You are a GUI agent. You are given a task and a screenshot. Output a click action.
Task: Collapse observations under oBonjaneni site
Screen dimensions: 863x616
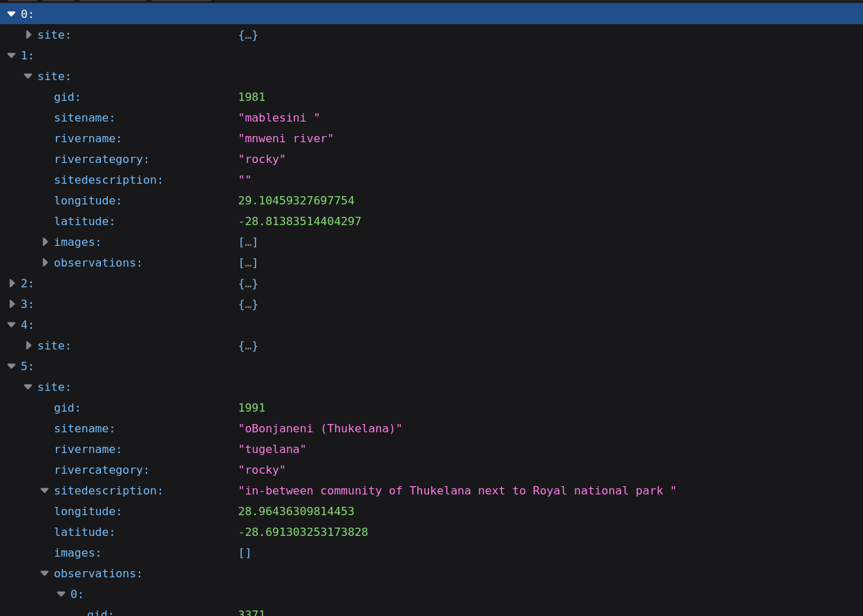click(x=44, y=573)
